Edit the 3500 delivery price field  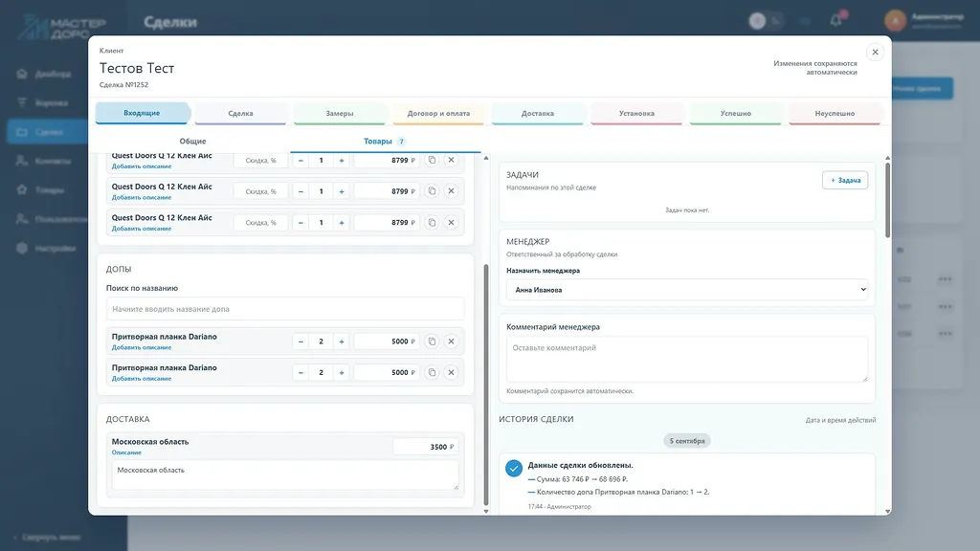point(426,447)
